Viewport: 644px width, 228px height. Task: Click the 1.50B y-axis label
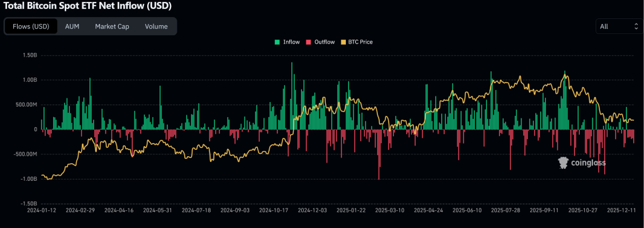(x=30, y=55)
